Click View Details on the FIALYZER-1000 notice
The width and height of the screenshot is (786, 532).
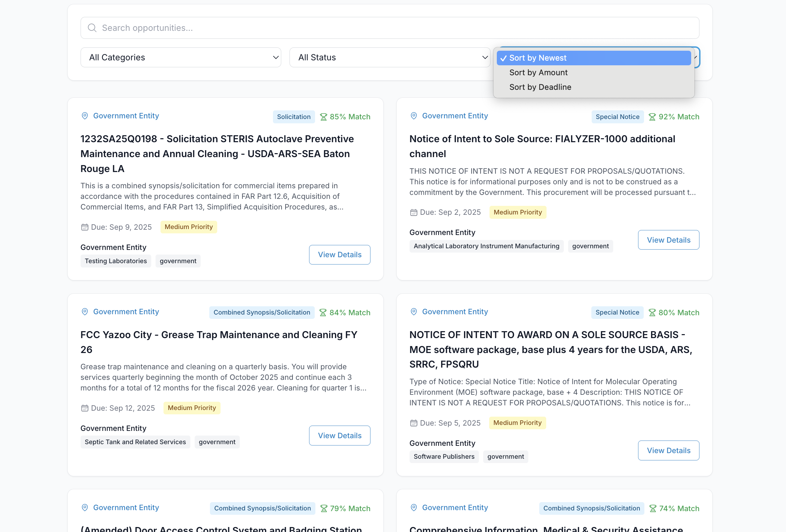click(668, 240)
